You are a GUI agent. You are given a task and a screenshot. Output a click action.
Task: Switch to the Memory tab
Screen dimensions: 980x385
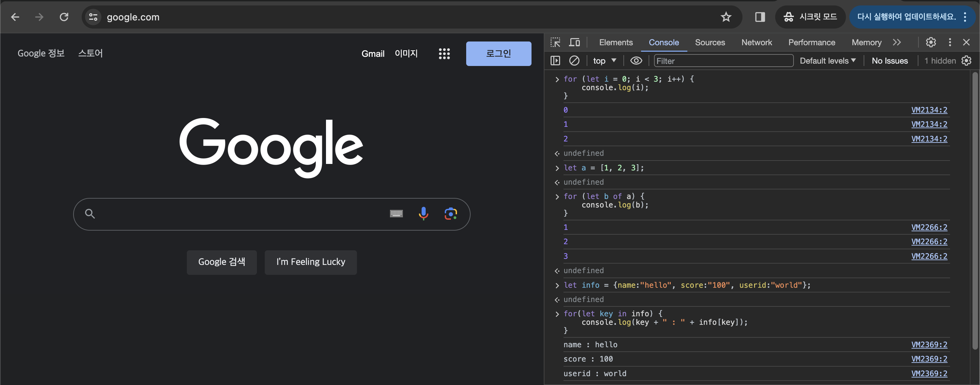pos(866,43)
